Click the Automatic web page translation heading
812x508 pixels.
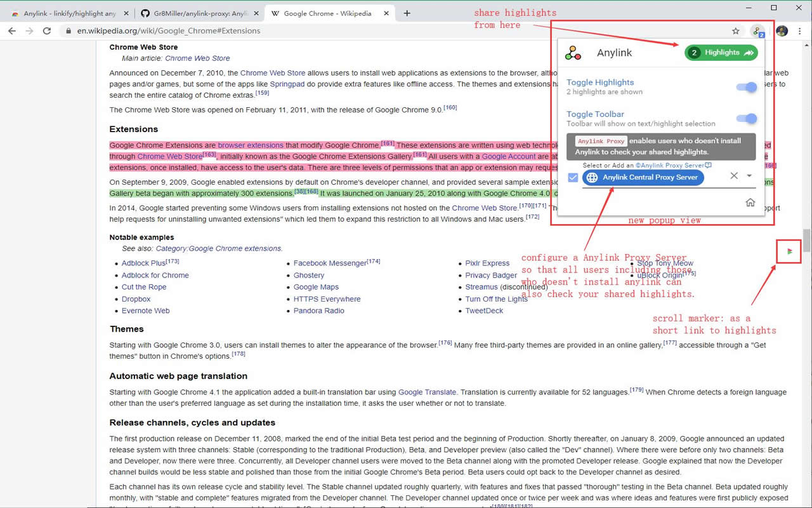point(178,376)
